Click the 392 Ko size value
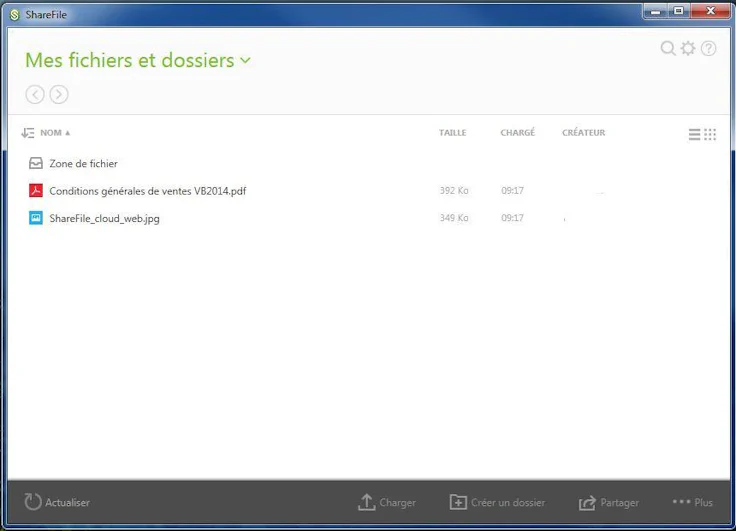 coord(454,191)
